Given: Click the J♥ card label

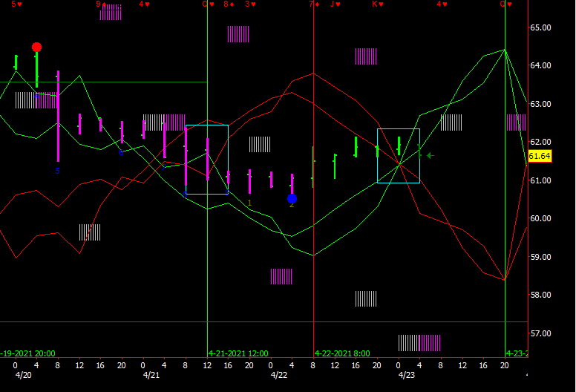Looking at the screenshot, I should point(336,4).
